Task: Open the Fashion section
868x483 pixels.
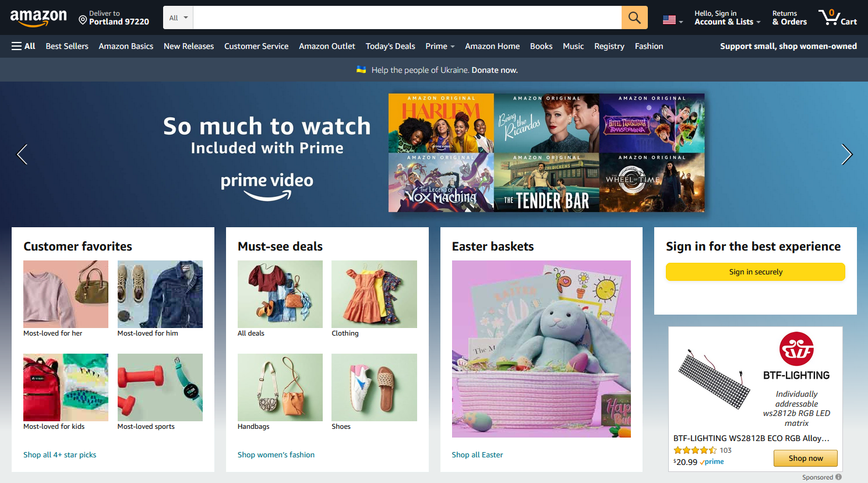Action: click(649, 46)
